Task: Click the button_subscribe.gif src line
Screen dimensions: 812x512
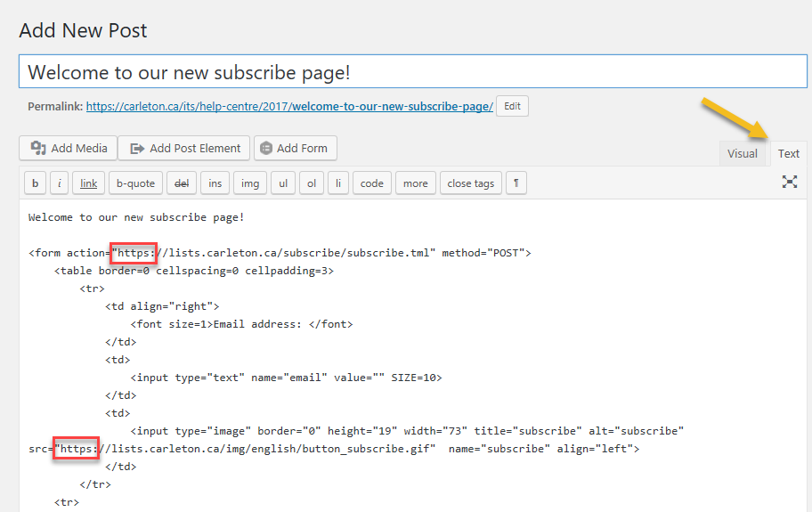Action: click(334, 449)
